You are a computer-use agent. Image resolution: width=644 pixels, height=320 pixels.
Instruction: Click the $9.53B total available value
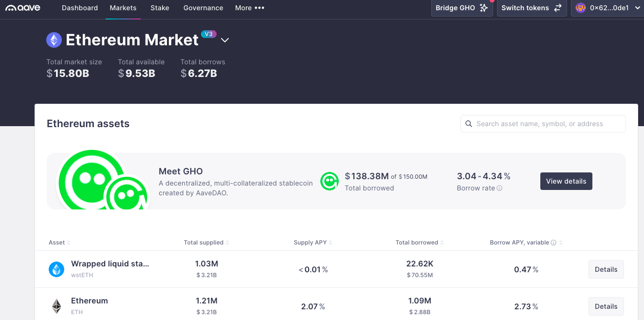pos(136,74)
